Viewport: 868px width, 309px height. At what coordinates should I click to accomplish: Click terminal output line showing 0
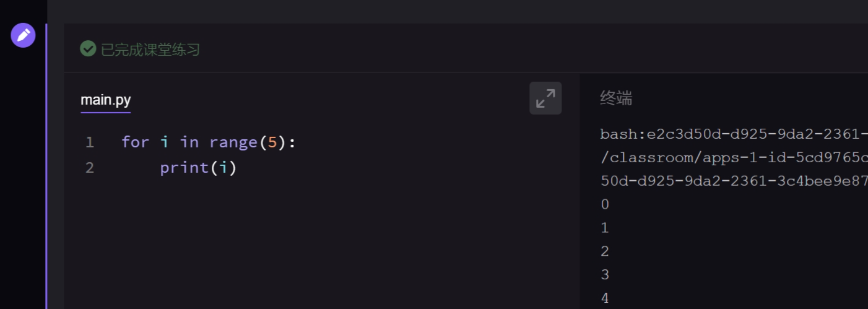605,204
